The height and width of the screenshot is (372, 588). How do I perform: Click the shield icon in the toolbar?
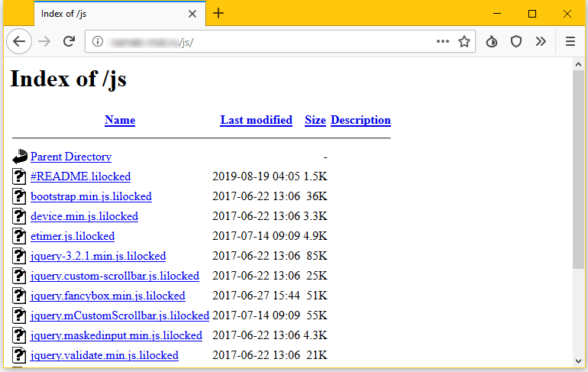516,42
